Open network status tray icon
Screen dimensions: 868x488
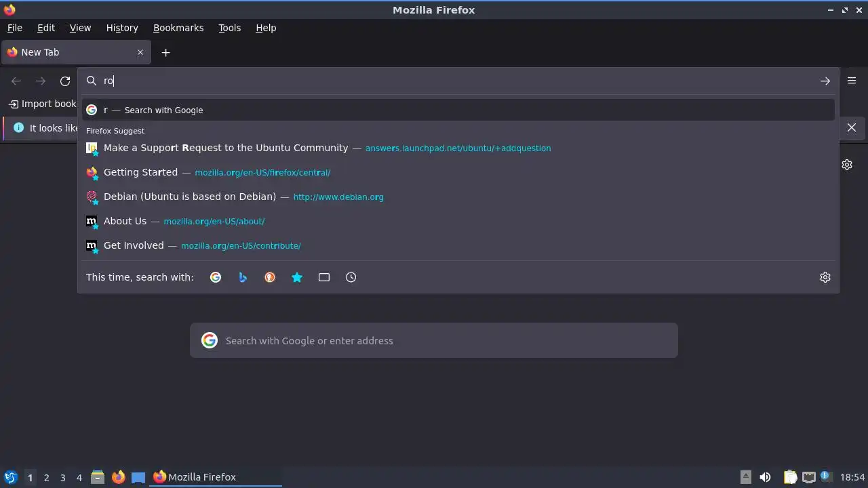tap(808, 477)
